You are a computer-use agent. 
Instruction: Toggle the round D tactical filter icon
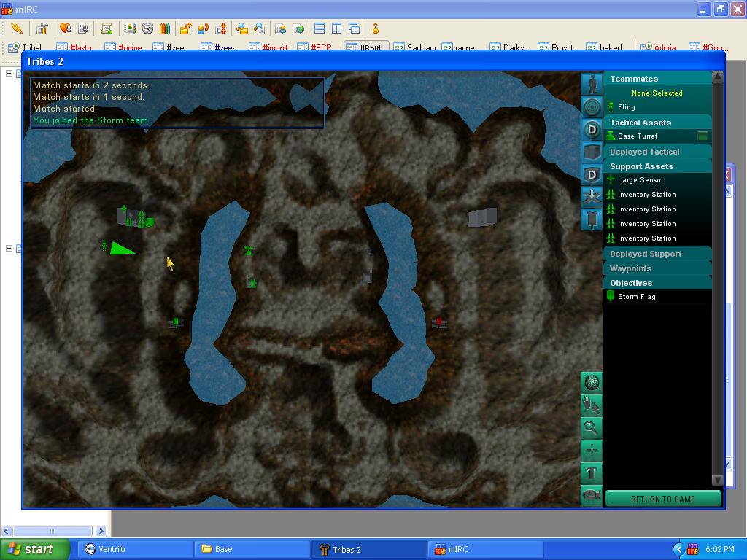click(592, 130)
